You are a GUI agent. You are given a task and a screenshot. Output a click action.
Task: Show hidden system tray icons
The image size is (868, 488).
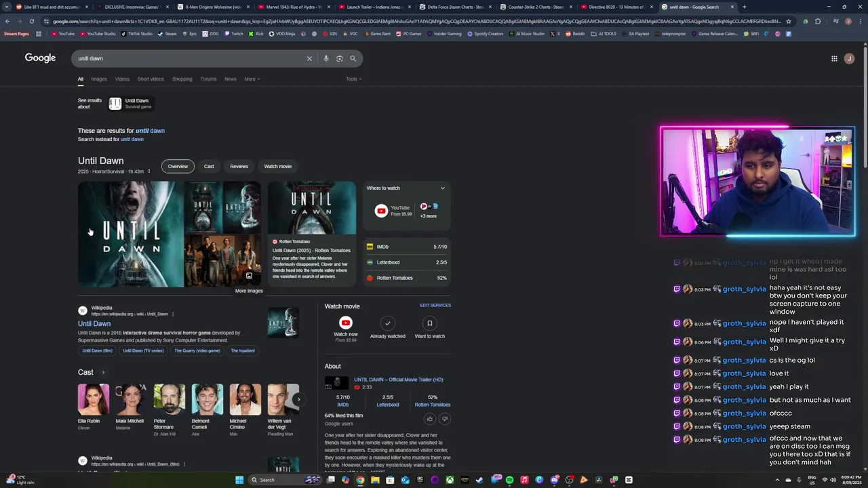[777, 480]
